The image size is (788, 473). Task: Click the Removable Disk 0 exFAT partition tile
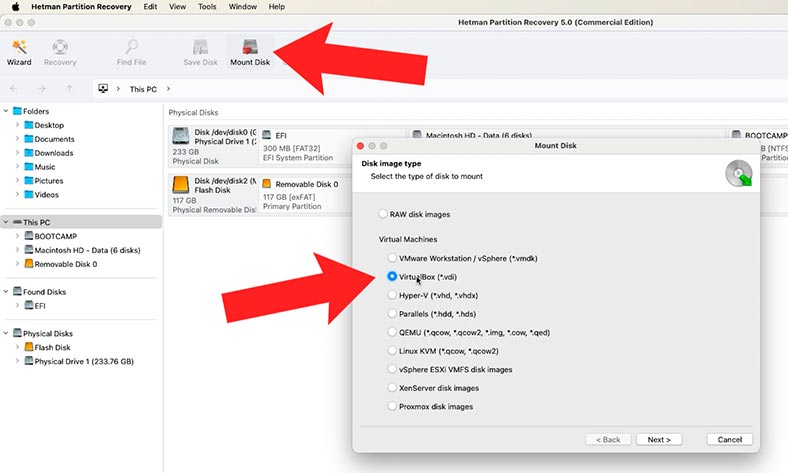[305, 195]
